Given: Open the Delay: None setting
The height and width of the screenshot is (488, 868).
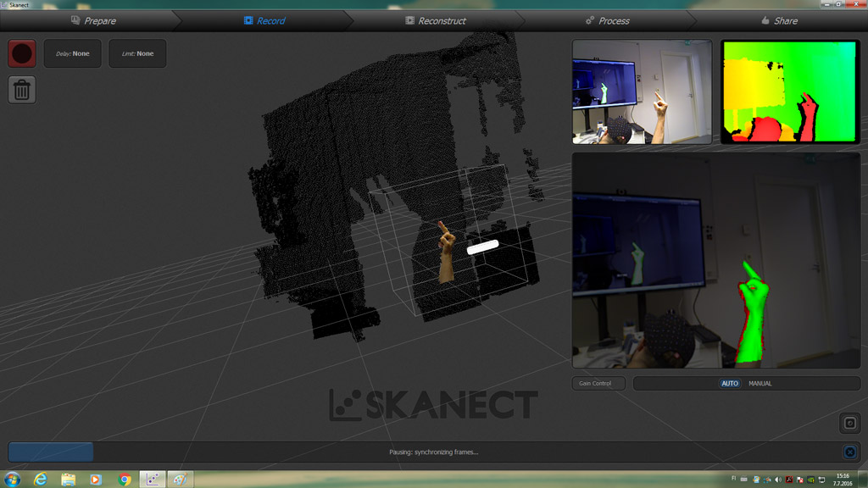Looking at the screenshot, I should pos(73,53).
